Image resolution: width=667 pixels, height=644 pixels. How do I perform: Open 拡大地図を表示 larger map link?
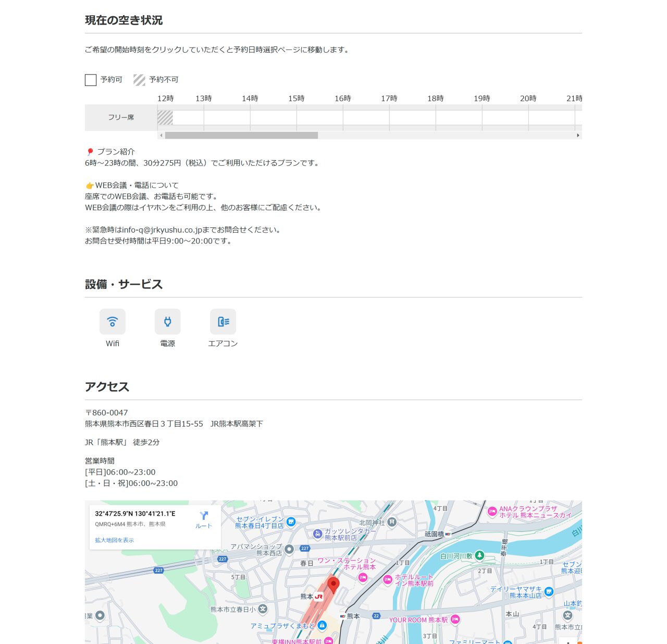pos(114,540)
